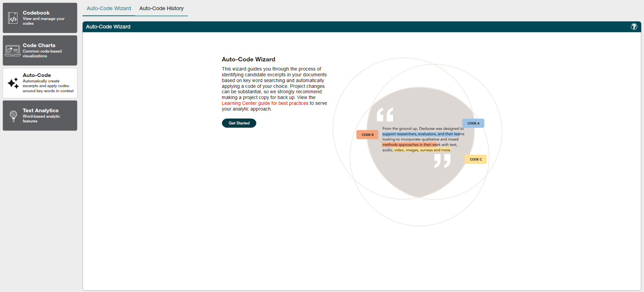Image resolution: width=644 pixels, height=292 pixels.
Task: Open the help question mark icon
Action: (x=634, y=27)
